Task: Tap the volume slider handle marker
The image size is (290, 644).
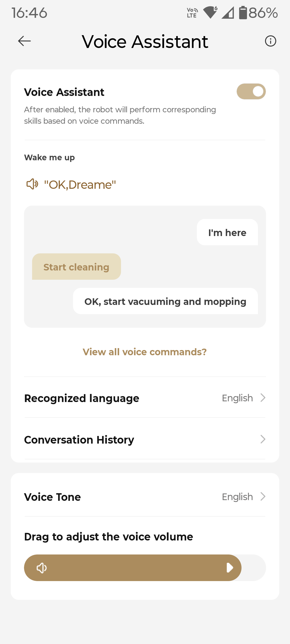Action: pos(230,568)
